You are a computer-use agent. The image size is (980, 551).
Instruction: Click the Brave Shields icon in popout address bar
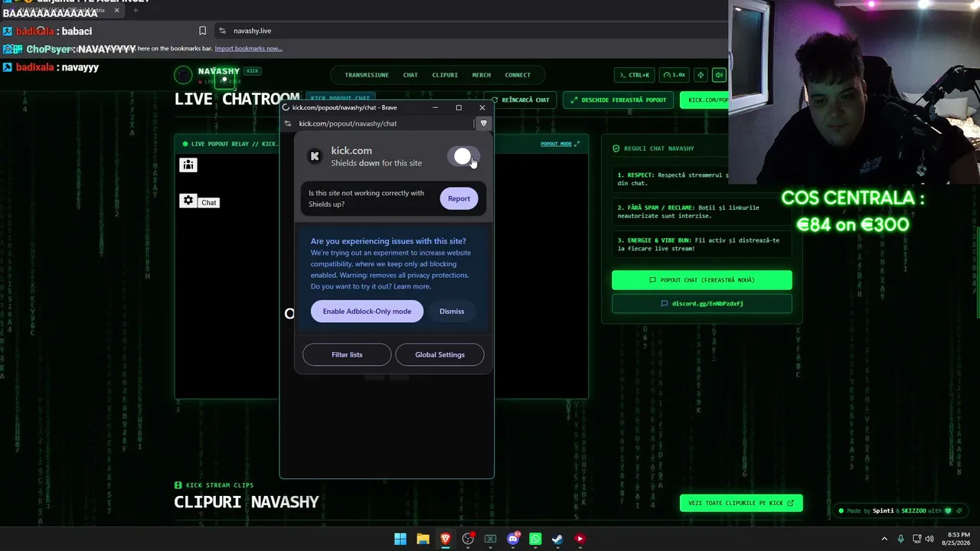pyautogui.click(x=483, y=123)
